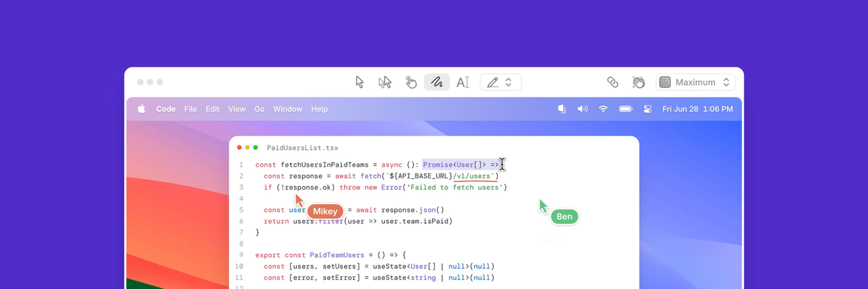Minimize editor window with the yellow button
Screen dimensions: 868x289
[x=247, y=147]
